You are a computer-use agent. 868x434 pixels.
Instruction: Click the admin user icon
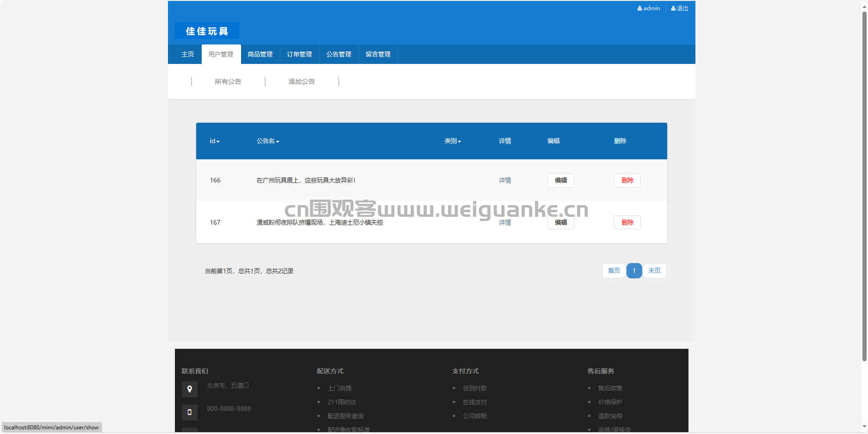639,8
